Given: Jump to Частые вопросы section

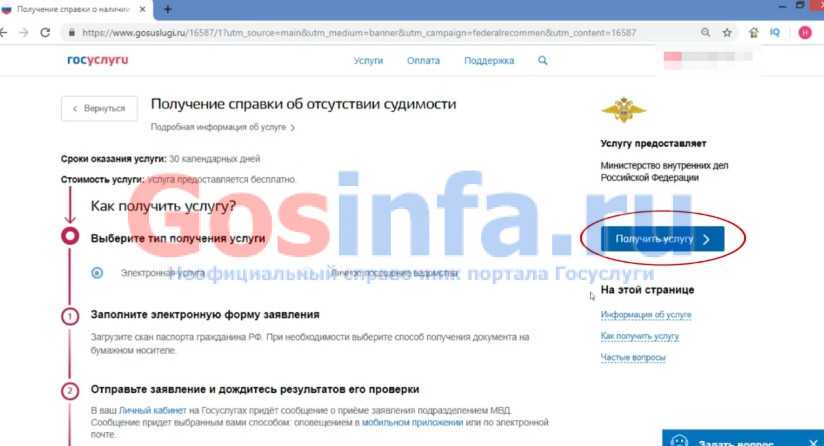Looking at the screenshot, I should (x=633, y=358).
